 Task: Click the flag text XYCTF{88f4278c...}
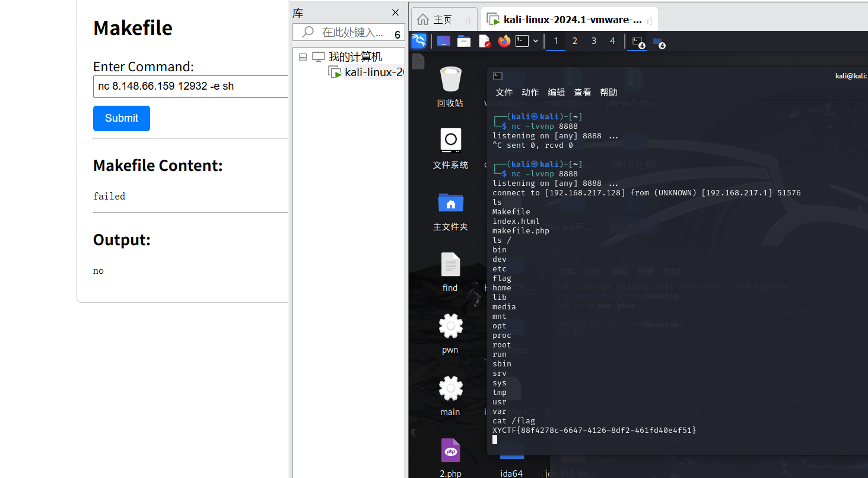pos(594,430)
